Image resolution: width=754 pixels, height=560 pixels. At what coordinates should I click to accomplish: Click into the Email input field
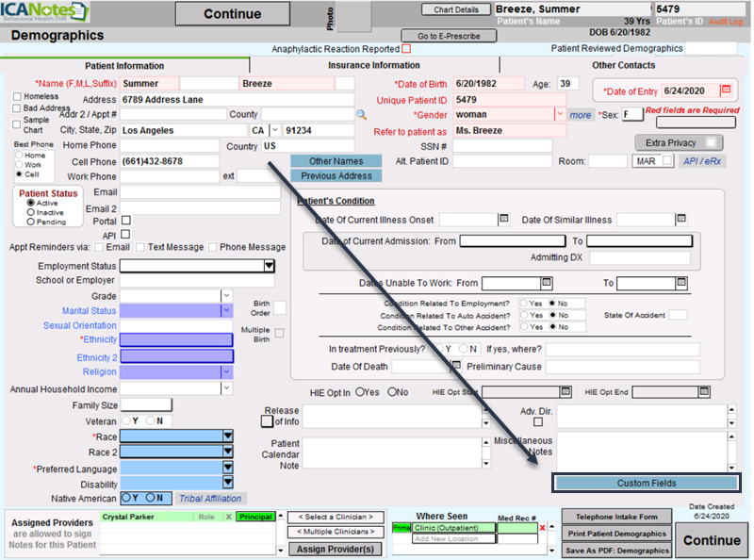click(x=200, y=192)
